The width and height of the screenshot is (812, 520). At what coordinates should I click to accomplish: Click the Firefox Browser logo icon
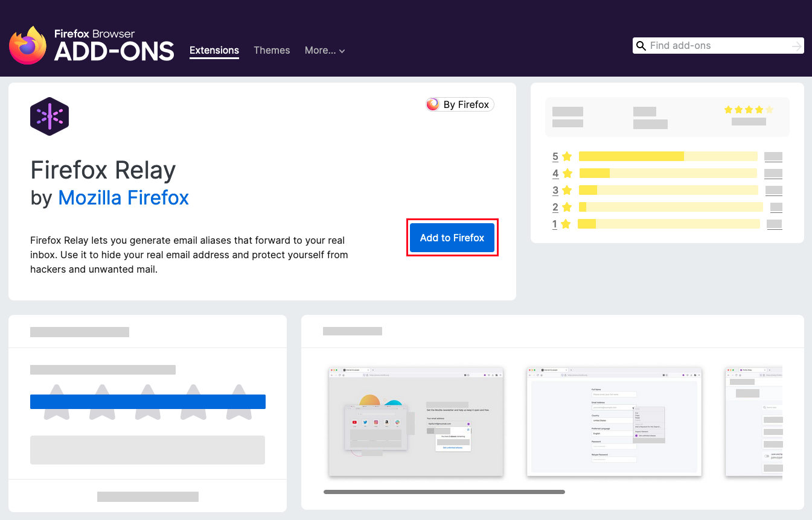coord(28,45)
